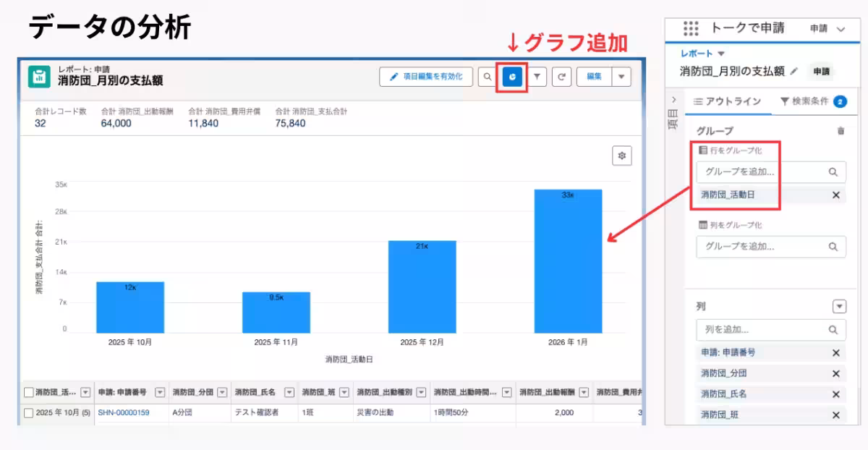Click pencil icon to rename report
868x450 pixels.
[x=793, y=72]
